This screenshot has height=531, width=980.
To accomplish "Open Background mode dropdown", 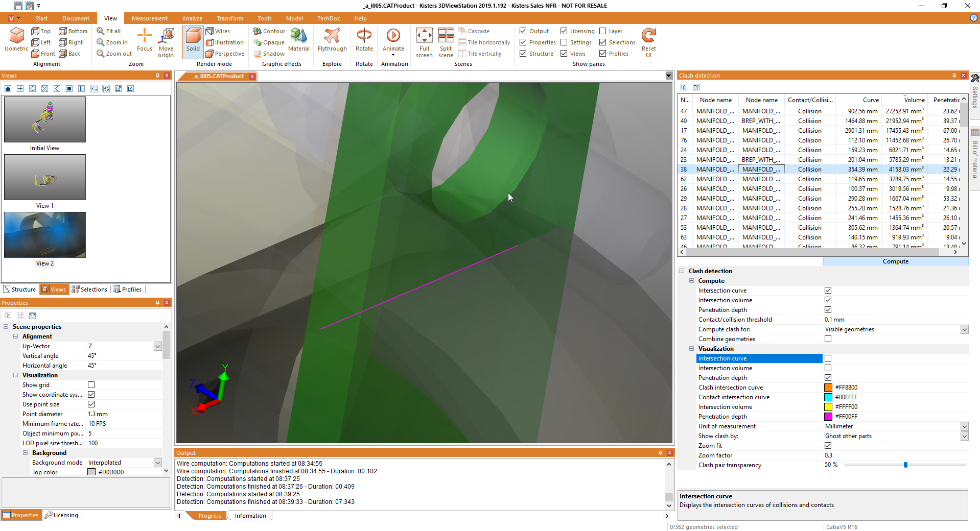I will tap(157, 463).
